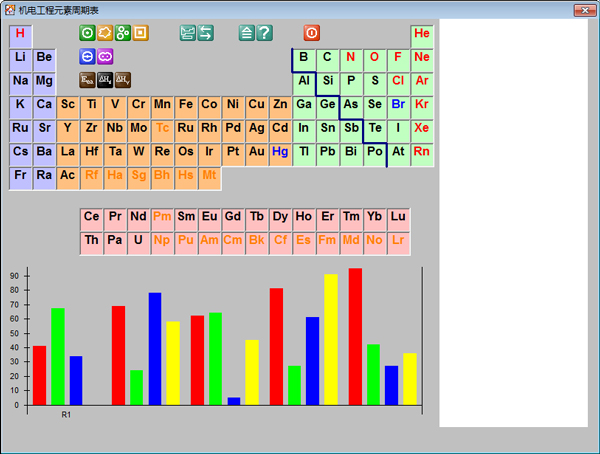
Task: Click the tallest red bar in chart
Action: [355, 336]
